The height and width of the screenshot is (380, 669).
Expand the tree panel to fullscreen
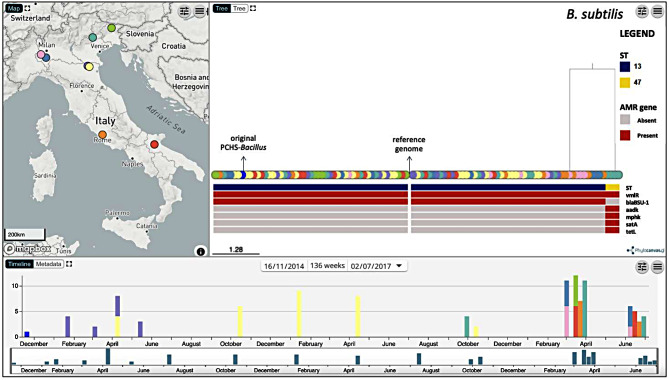(x=253, y=8)
